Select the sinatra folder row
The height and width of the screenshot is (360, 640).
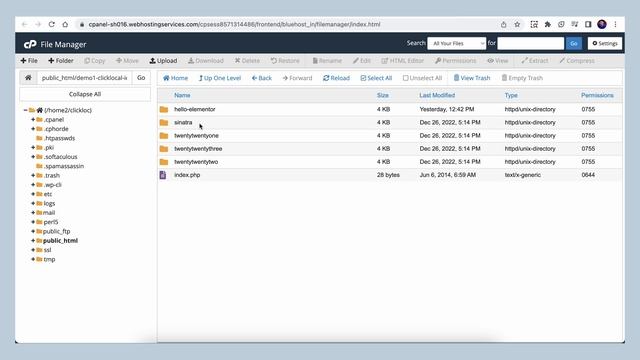pyautogui.click(x=390, y=122)
